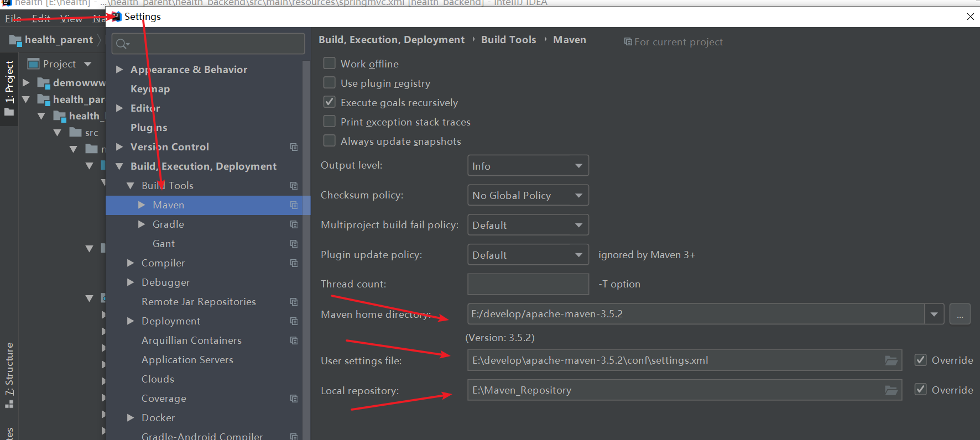Click project-level icon beside Maven
Viewport: 980px width, 440px height.
coord(294,205)
